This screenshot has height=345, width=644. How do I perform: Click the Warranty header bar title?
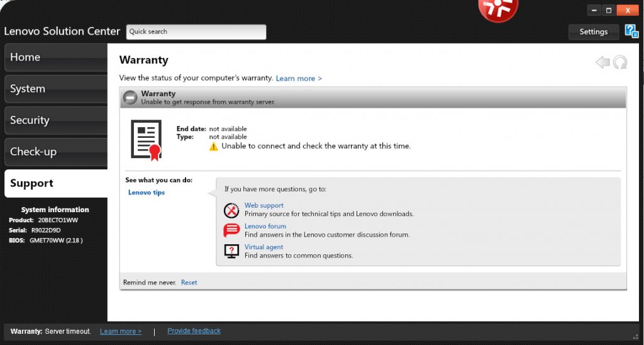(158, 94)
